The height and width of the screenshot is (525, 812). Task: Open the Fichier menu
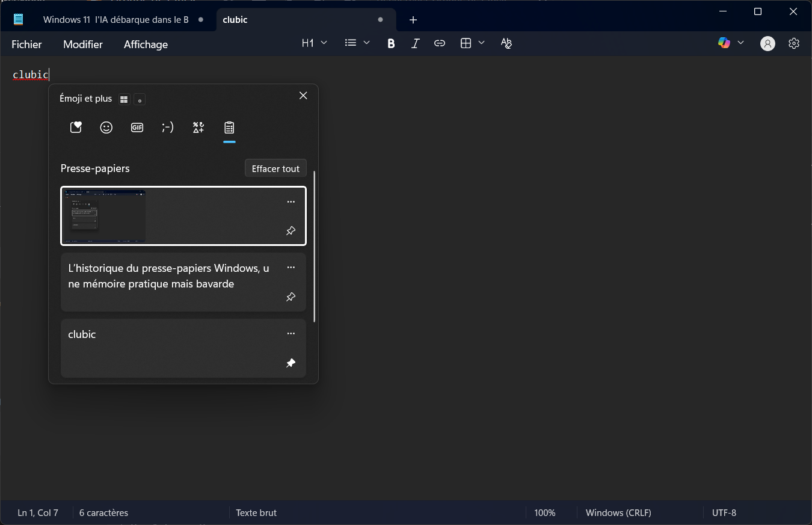coord(26,45)
